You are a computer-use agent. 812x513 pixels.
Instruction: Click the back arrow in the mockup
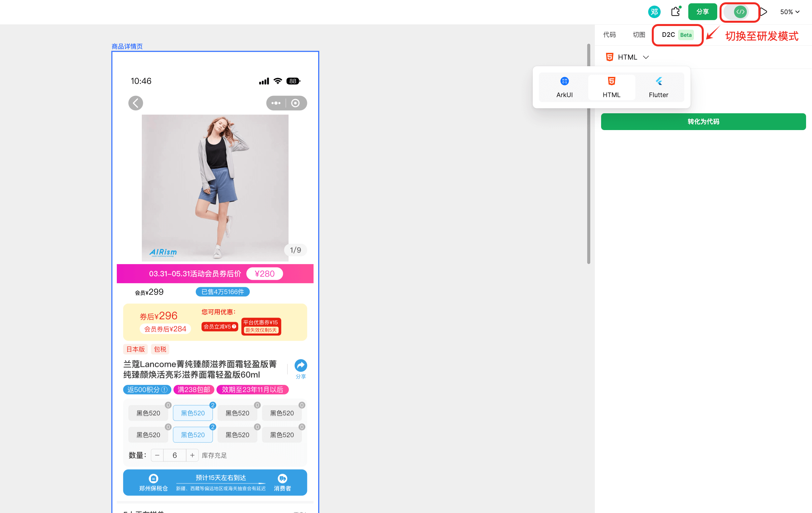[x=136, y=103]
